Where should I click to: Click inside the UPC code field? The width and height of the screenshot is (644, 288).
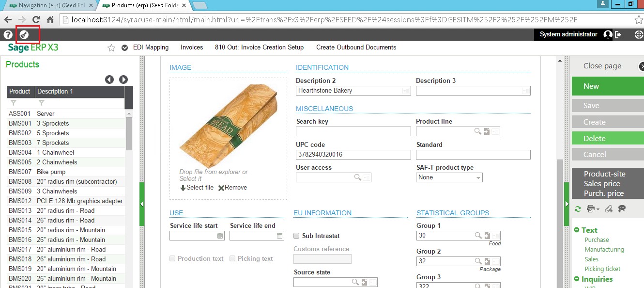pyautogui.click(x=353, y=155)
